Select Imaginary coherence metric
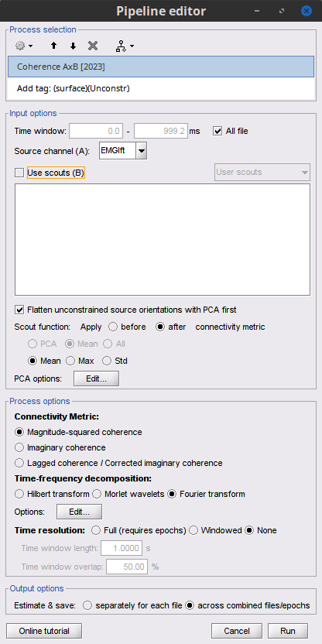 pyautogui.click(x=19, y=447)
